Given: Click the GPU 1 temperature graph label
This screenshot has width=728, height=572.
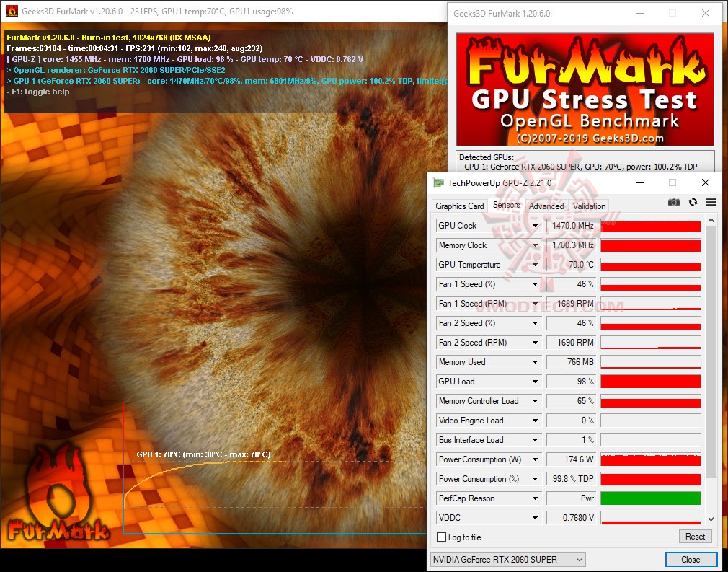Looking at the screenshot, I should [203, 454].
